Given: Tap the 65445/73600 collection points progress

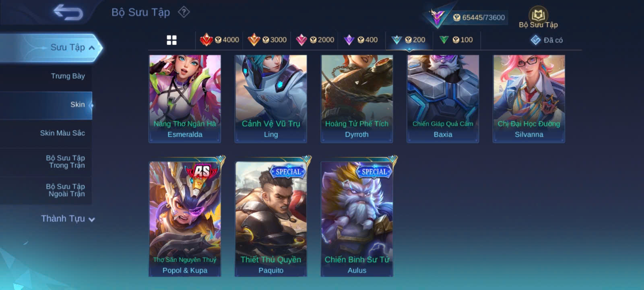Looking at the screenshot, I should point(479,17).
